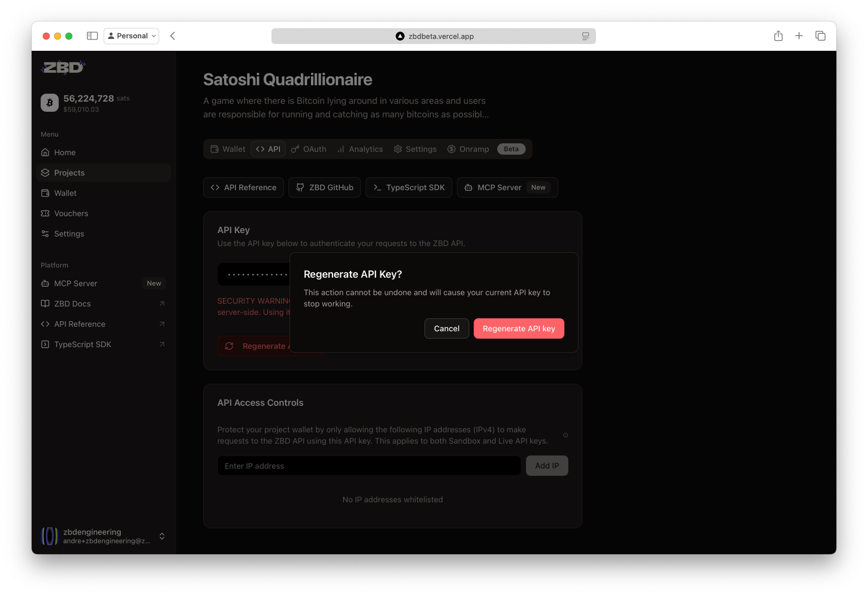
Task: Switch to the Wallet tab
Action: (228, 149)
